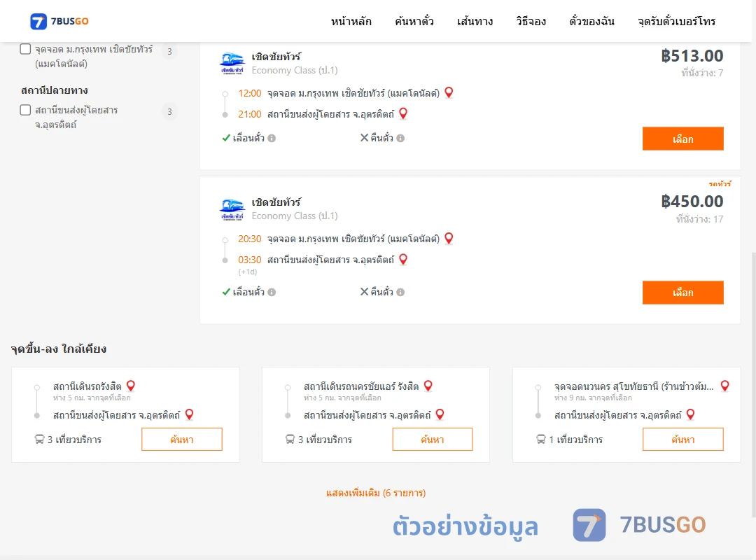The height and width of the screenshot is (560, 756).
Task: Click bus icon beside 3 เที่ยวบริการ in รังสิต card
Action: click(x=39, y=440)
